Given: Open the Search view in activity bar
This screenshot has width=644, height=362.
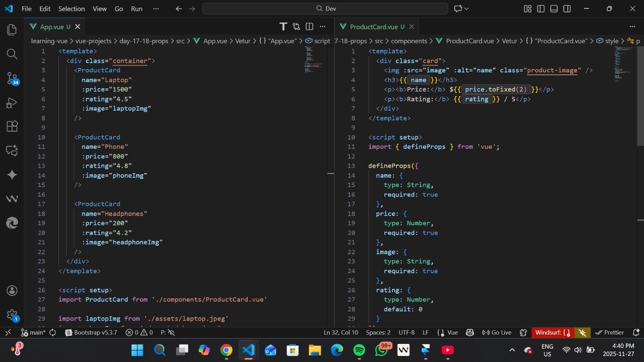Looking at the screenshot, I should (11, 54).
